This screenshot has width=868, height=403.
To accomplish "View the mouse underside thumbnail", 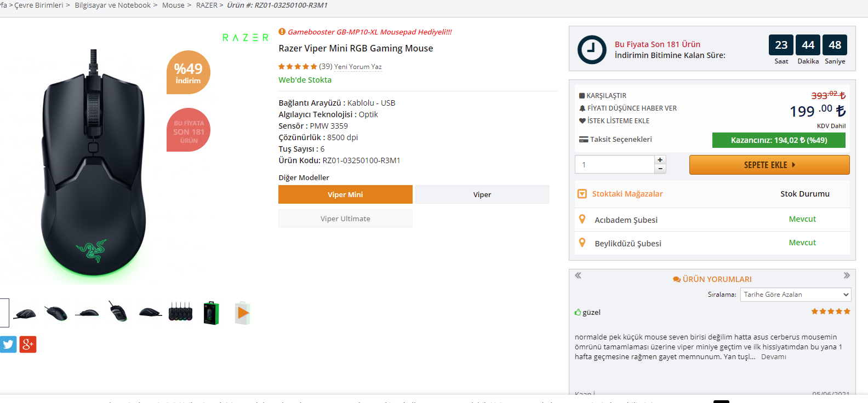I will pyautogui.click(x=118, y=312).
